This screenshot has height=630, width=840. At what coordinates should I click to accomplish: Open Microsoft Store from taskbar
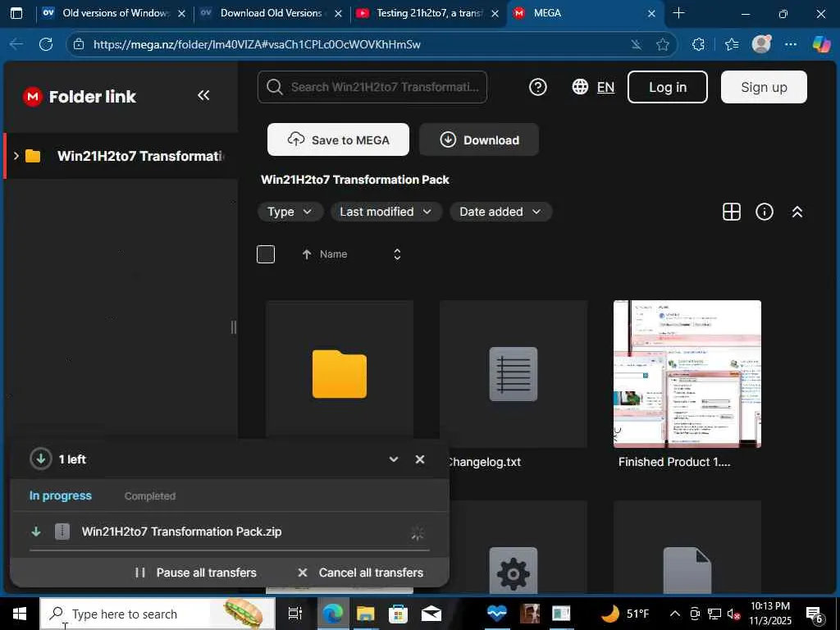coord(398,614)
